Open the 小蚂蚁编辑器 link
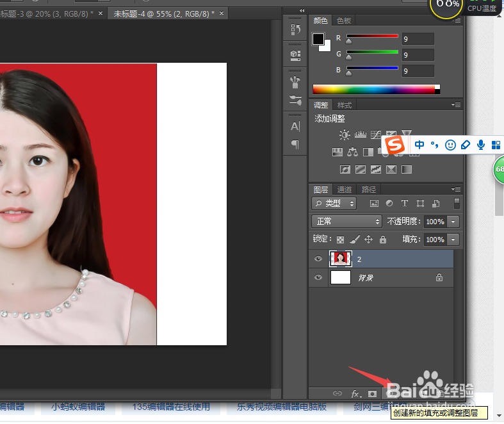 tap(78, 407)
